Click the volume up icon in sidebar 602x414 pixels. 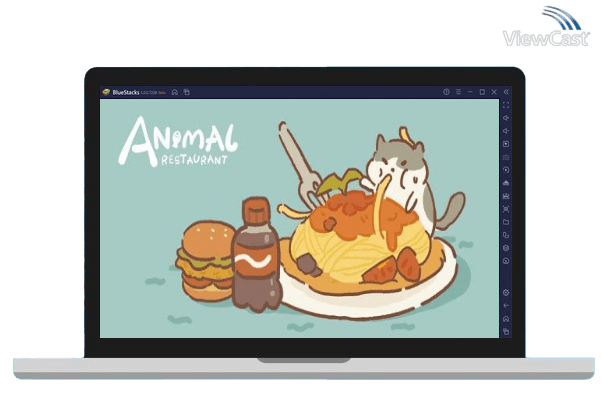pyautogui.click(x=506, y=118)
